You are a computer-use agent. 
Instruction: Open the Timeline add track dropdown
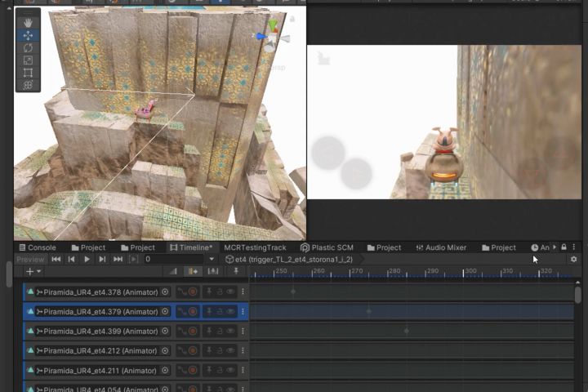33,271
